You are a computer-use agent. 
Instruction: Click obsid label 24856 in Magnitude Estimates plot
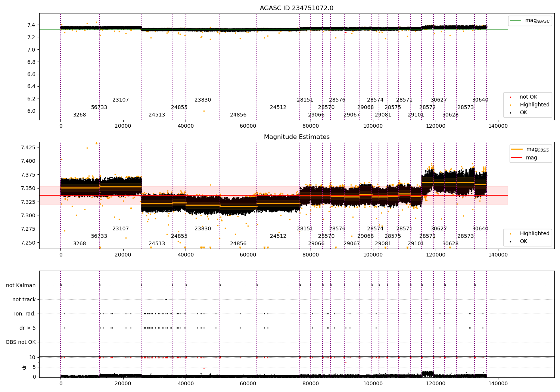click(238, 244)
